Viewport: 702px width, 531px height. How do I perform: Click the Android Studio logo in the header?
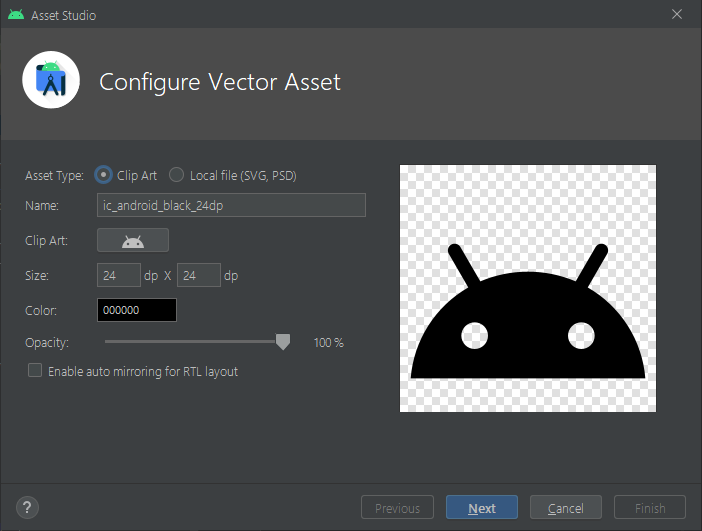(51, 80)
